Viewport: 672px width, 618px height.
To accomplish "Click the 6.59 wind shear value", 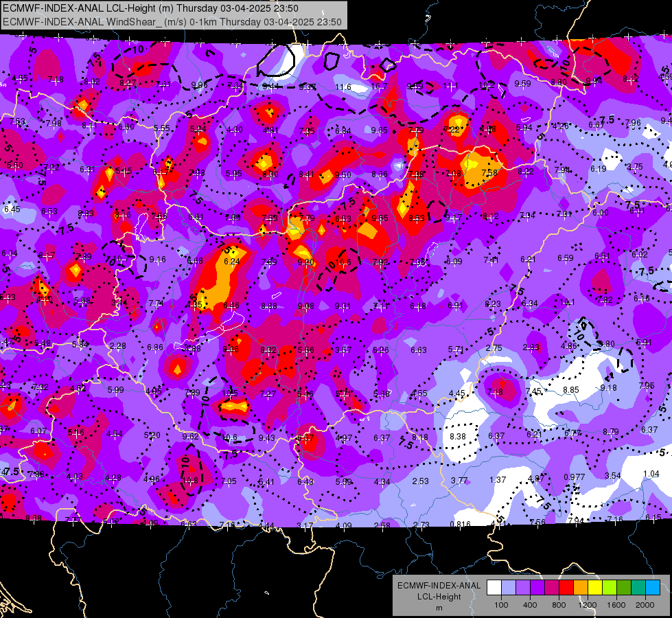I will coord(566,257).
